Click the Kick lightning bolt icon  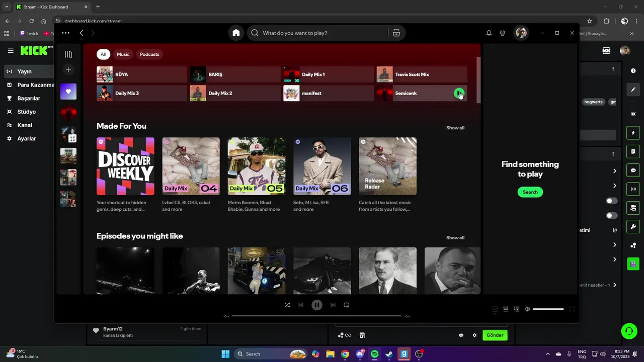click(633, 133)
